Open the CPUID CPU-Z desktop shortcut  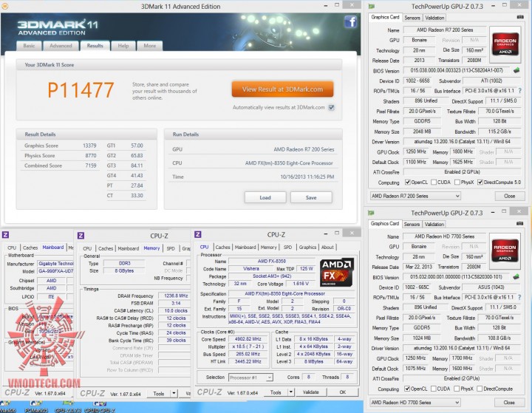(100, 407)
